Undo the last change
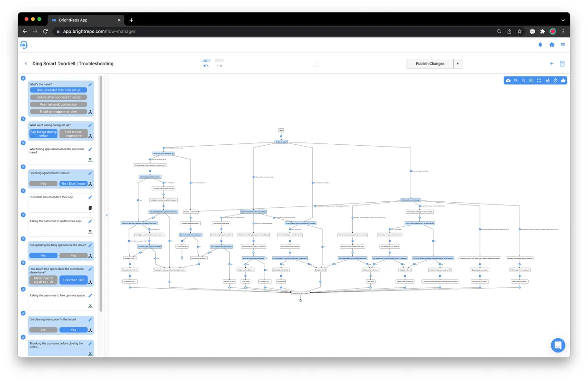This screenshot has width=588, height=381. point(206,63)
